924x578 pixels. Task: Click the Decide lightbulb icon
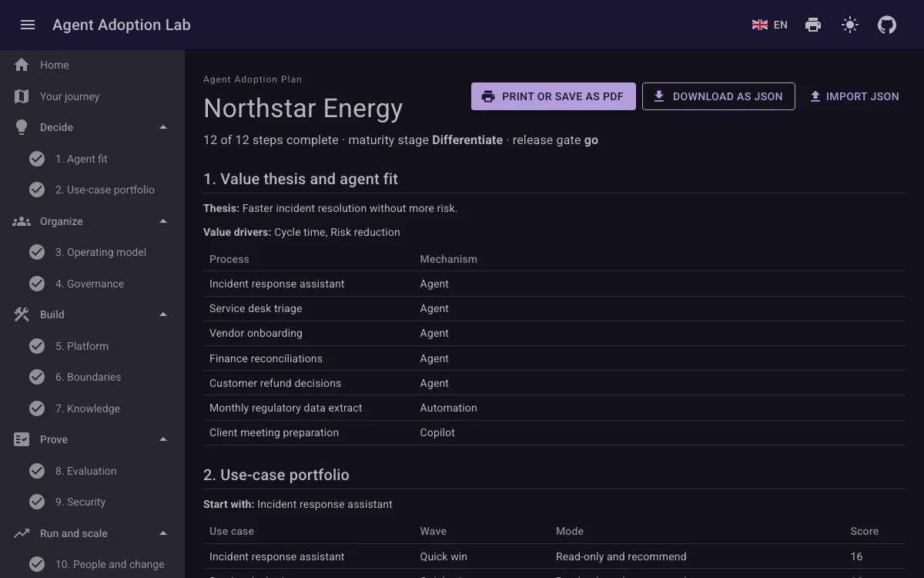pyautogui.click(x=22, y=127)
